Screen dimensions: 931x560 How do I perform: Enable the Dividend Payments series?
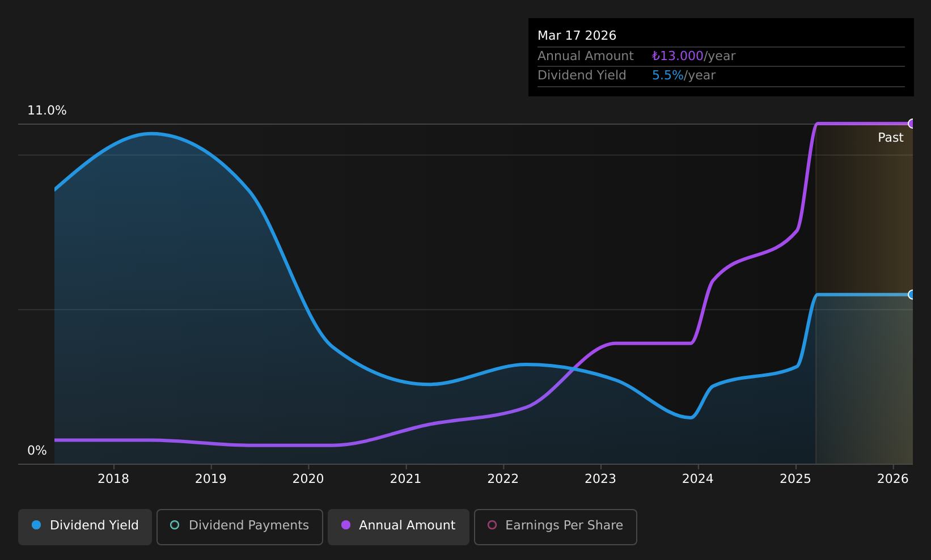(240, 527)
